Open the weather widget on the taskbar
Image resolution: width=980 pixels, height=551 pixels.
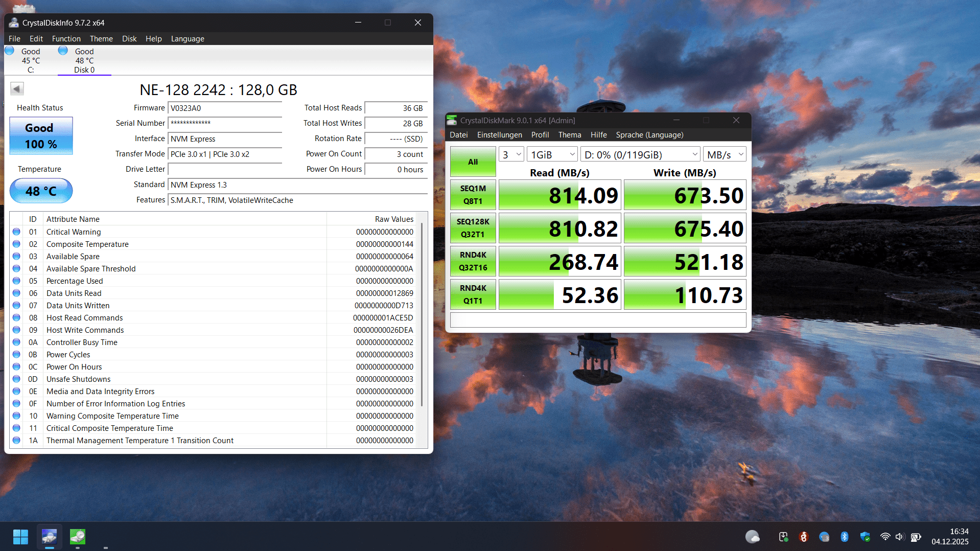752,537
